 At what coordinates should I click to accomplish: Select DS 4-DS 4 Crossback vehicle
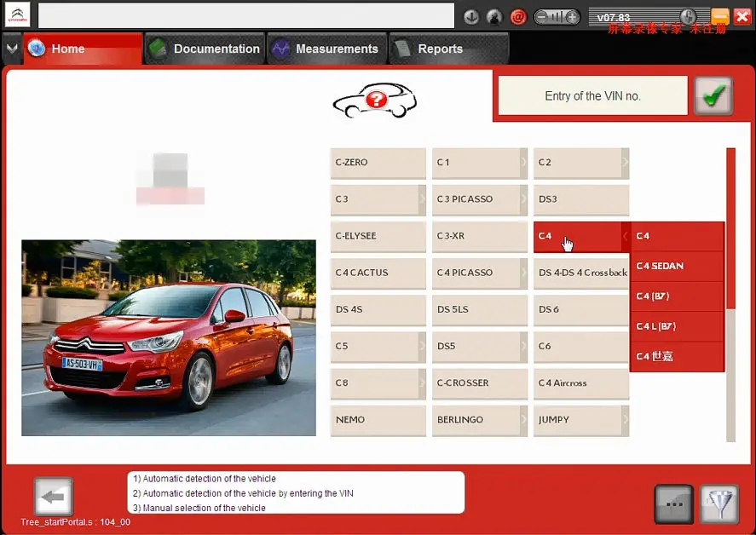pos(581,273)
